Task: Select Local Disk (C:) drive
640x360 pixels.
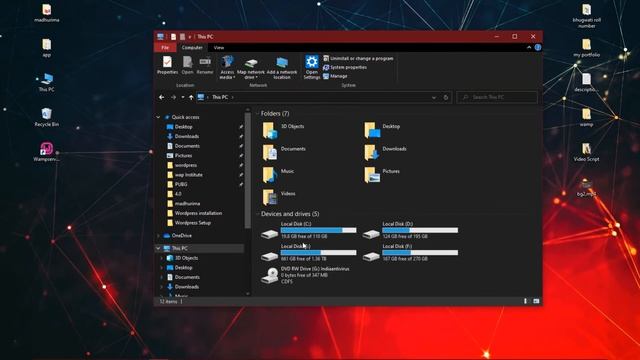Action: pyautogui.click(x=309, y=231)
